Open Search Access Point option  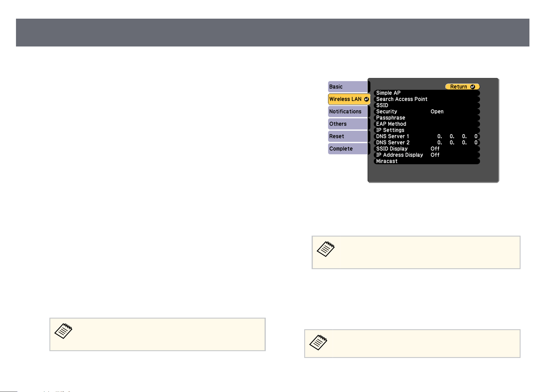click(x=426, y=99)
